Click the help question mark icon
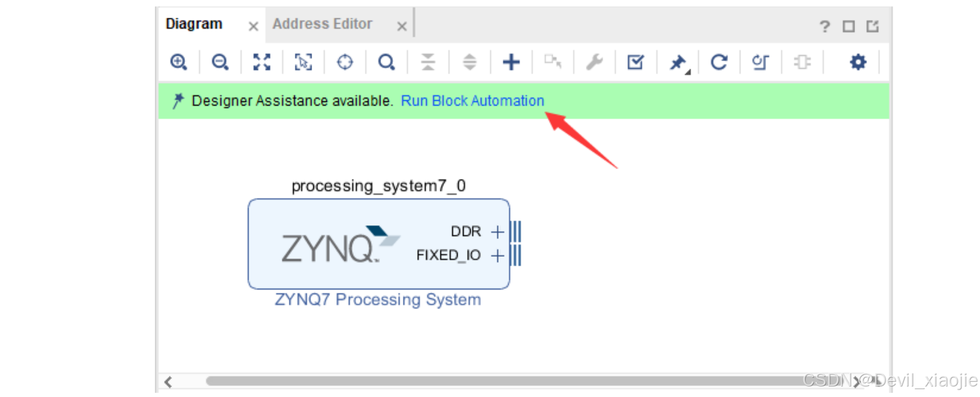The width and height of the screenshot is (980, 397). pyautogui.click(x=824, y=26)
